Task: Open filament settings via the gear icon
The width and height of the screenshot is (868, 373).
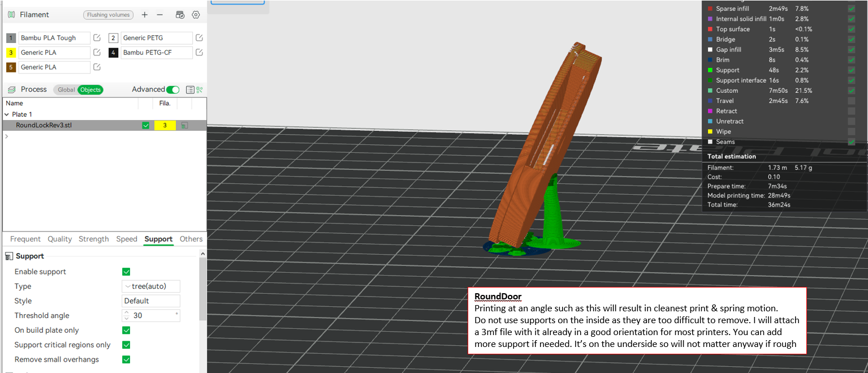Action: coord(196,15)
